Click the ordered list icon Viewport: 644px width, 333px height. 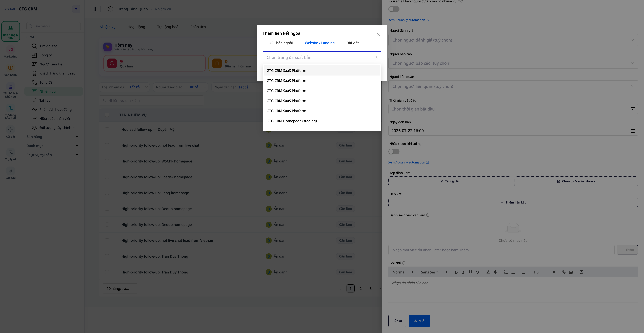[x=506, y=272]
